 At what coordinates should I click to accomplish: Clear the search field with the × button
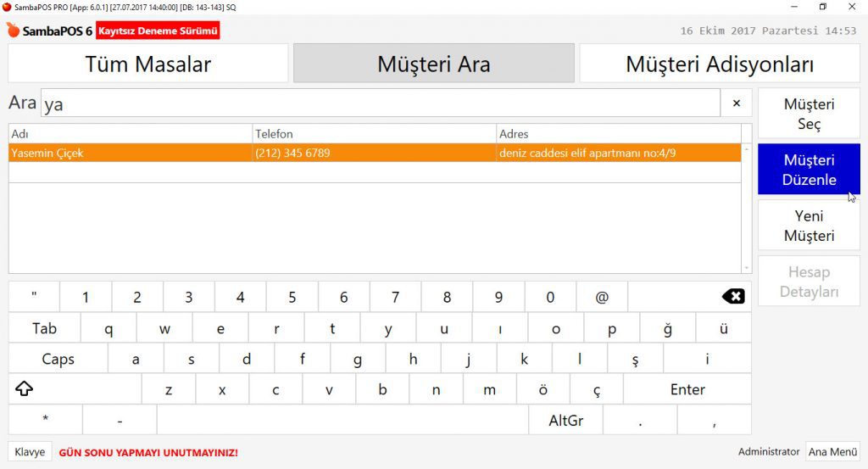pos(736,103)
